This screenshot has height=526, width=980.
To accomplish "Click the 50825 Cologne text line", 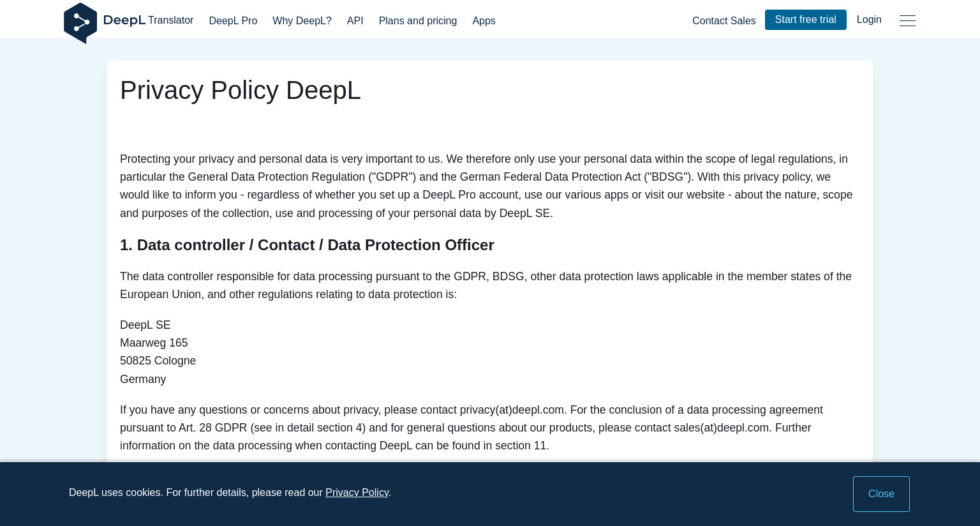I will click(158, 361).
